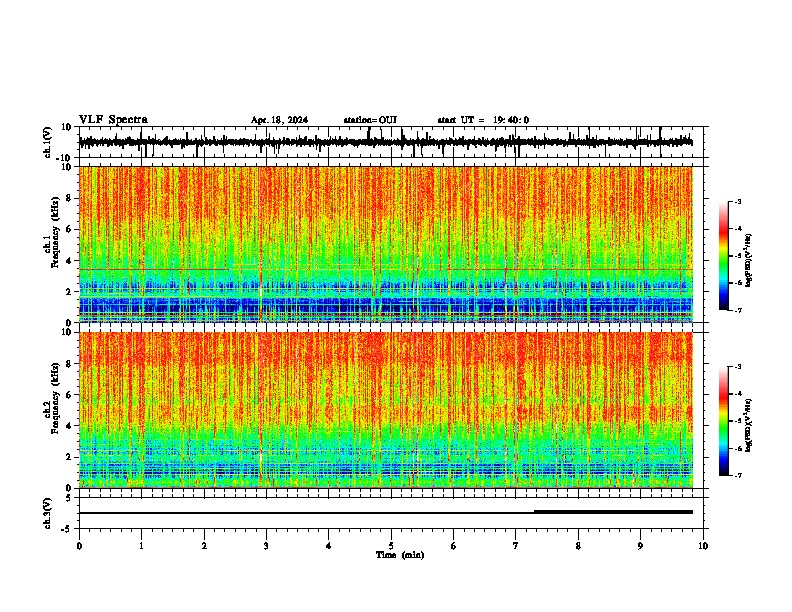Click the "Time (min)" axis title

(x=400, y=555)
